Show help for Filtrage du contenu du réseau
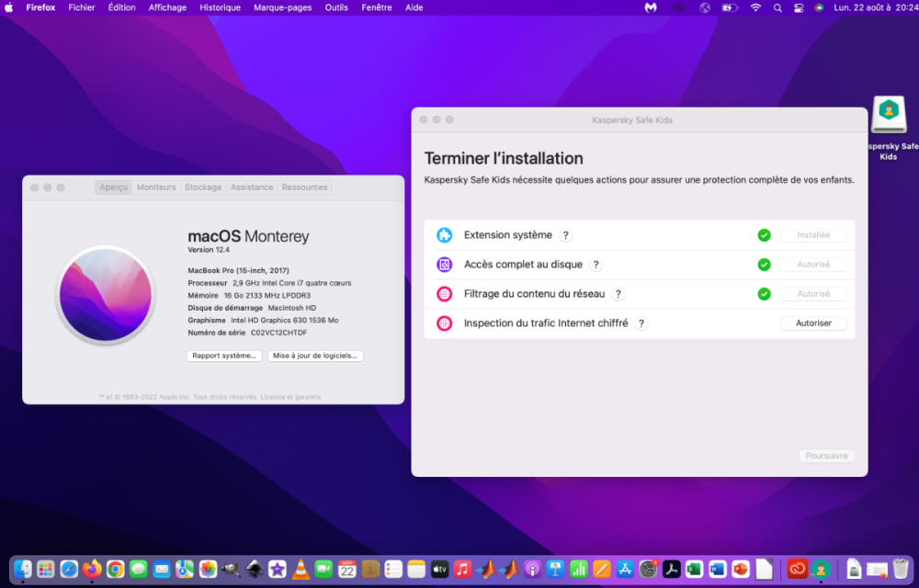919x588 pixels. point(618,294)
